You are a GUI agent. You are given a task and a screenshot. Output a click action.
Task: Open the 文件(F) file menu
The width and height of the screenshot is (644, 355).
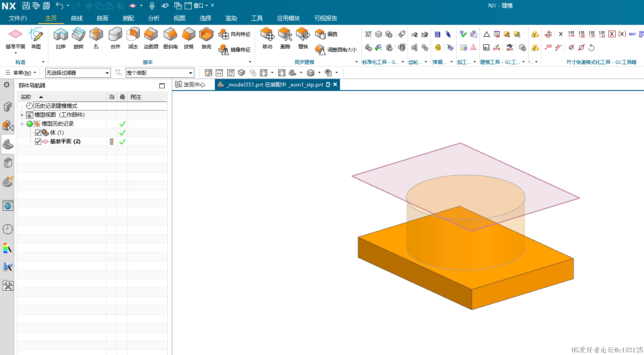[18, 18]
